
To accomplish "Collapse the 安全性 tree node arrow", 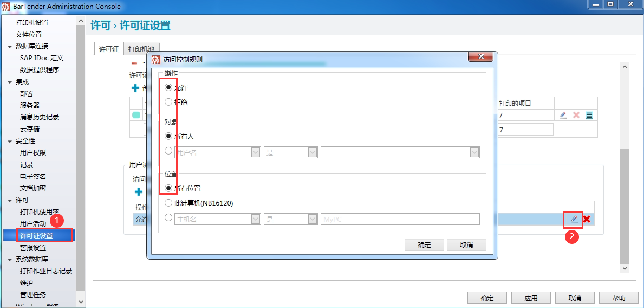I will [x=10, y=141].
